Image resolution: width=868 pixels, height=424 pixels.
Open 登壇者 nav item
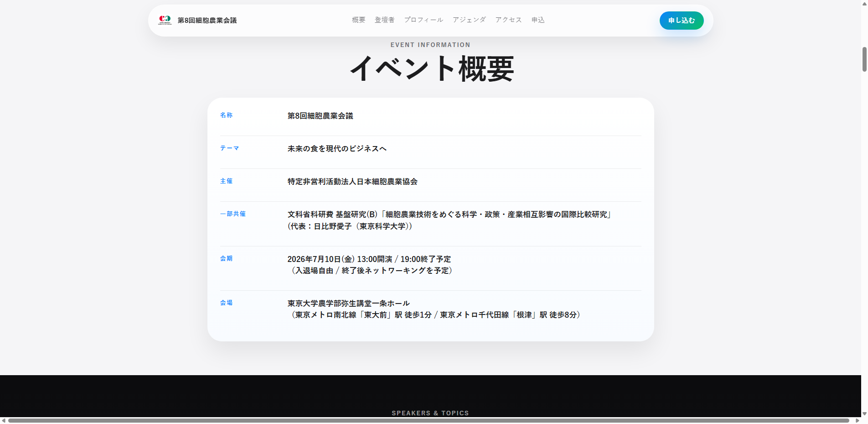(x=385, y=20)
